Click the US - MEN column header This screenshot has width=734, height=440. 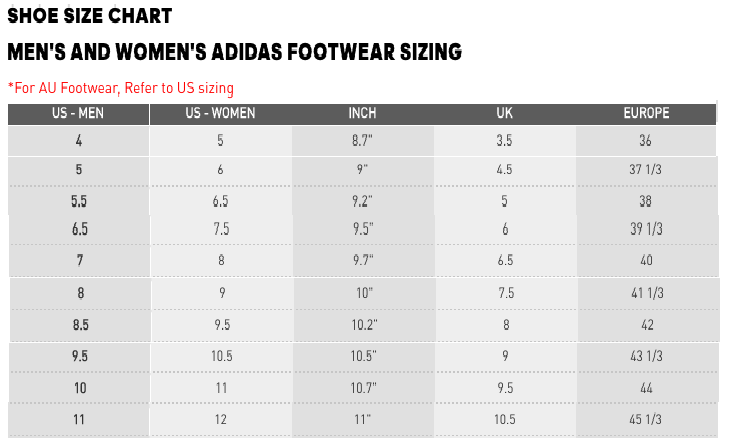pyautogui.click(x=78, y=113)
